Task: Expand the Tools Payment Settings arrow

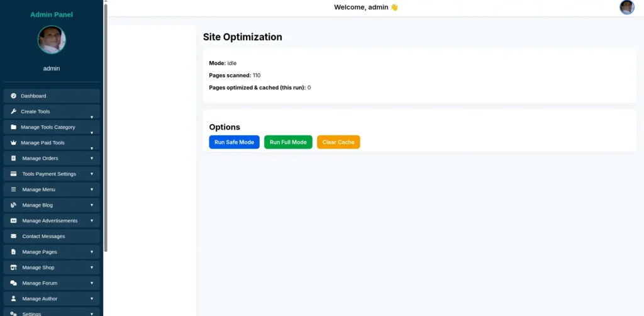Action: tap(92, 174)
